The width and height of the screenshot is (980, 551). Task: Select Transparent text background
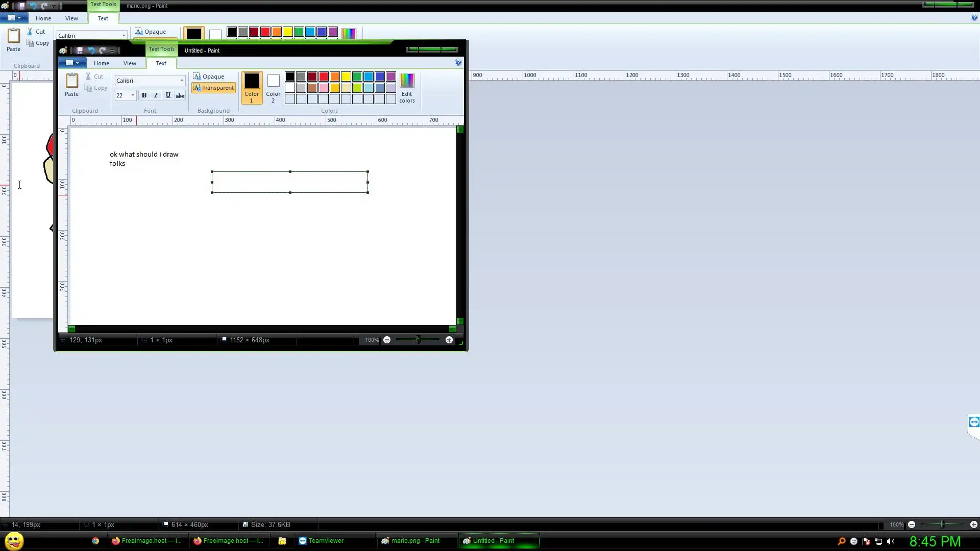(x=213, y=88)
